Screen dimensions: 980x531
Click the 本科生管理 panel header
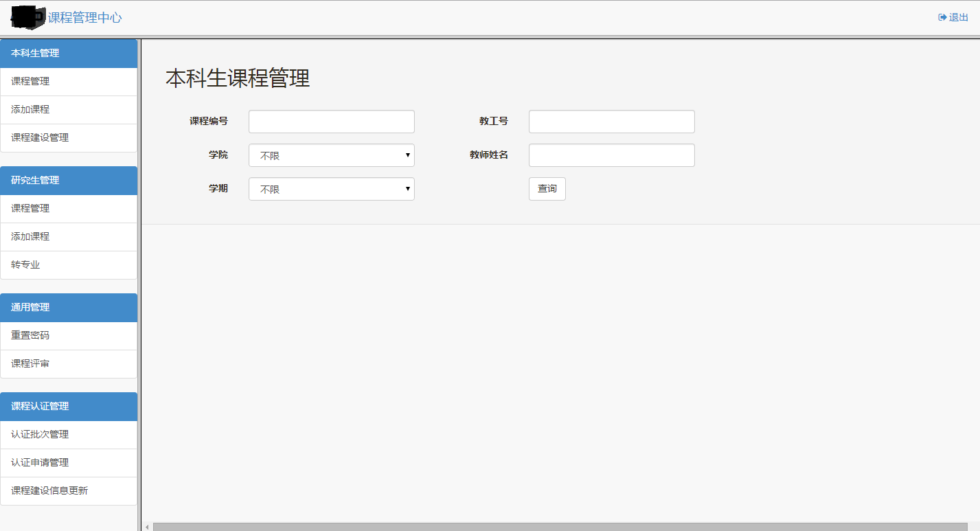tap(69, 53)
